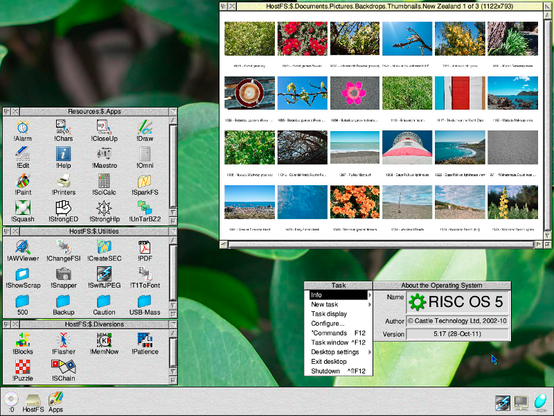Image resolution: width=554 pixels, height=416 pixels.
Task: Click the Castle Technology author field
Action: point(457,321)
